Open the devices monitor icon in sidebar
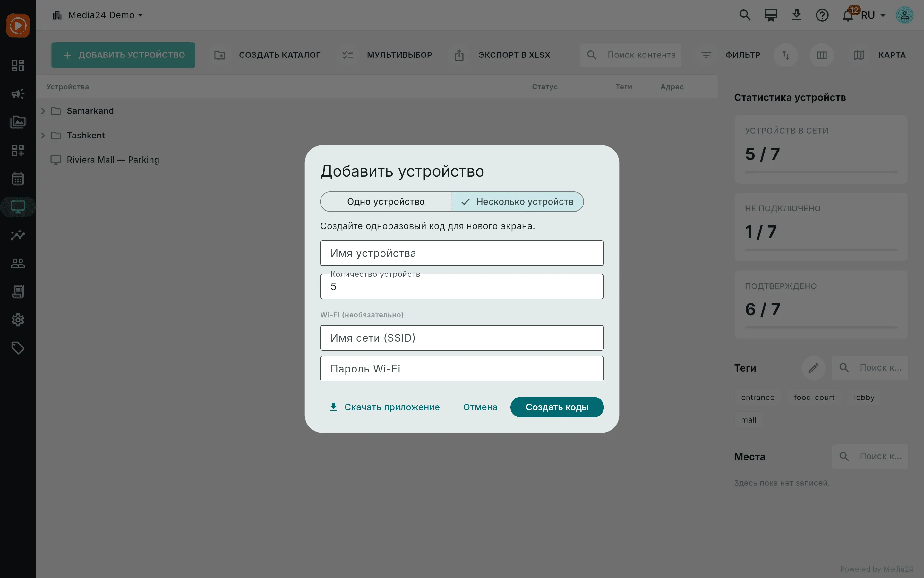Screen dimensions: 924x578 pos(18,207)
